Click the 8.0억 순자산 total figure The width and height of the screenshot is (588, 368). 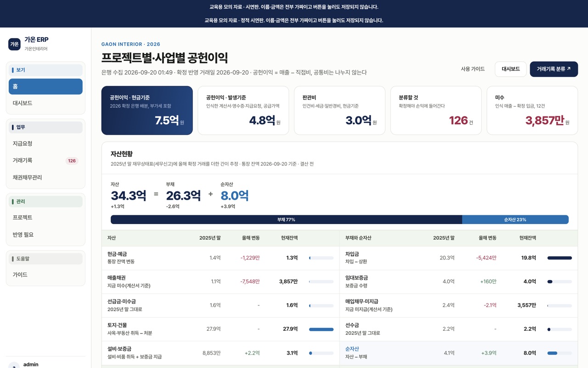(x=235, y=195)
